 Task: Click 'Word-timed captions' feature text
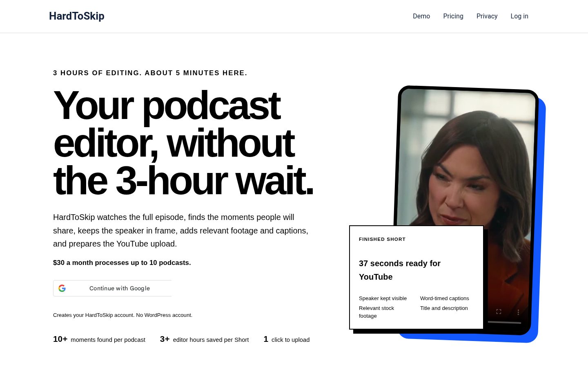444,298
